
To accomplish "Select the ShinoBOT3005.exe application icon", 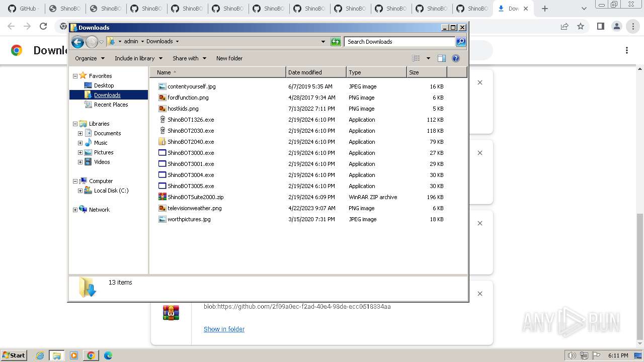I will click(x=162, y=186).
